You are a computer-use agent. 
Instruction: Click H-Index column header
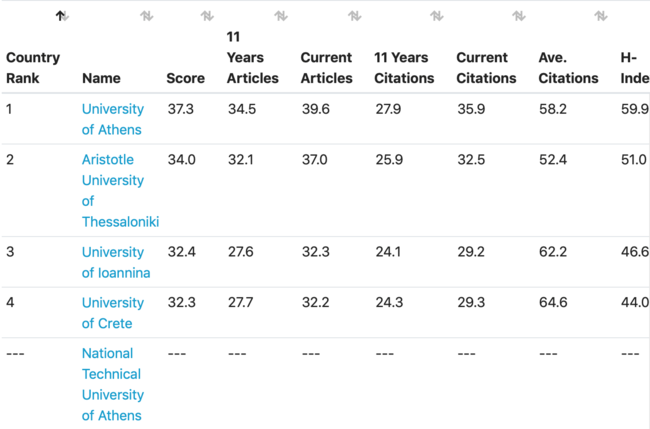click(635, 68)
